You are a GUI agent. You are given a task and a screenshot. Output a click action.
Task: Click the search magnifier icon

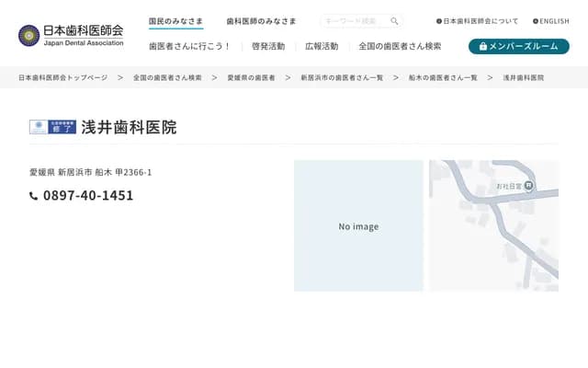coord(394,21)
